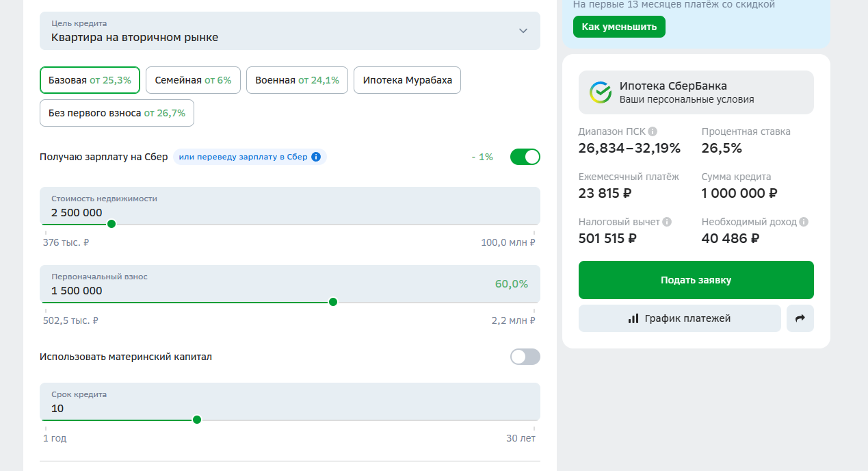Click the Первоначальный взнос slider handle
This screenshot has height=471, width=868.
[333, 302]
